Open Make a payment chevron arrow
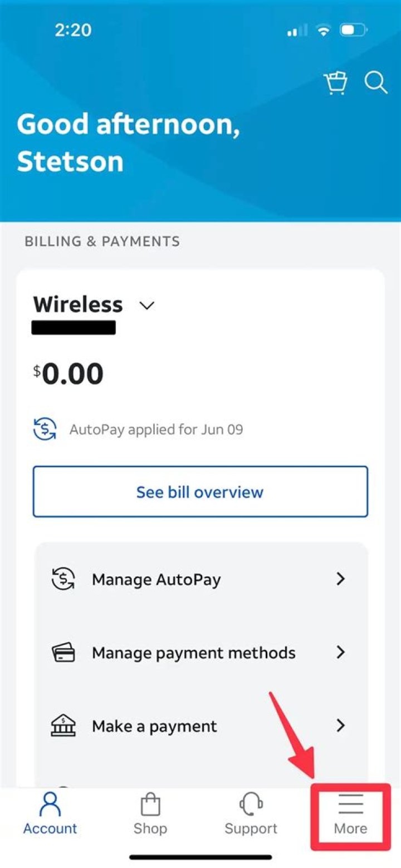This screenshot has height=868, width=401. coord(341,726)
